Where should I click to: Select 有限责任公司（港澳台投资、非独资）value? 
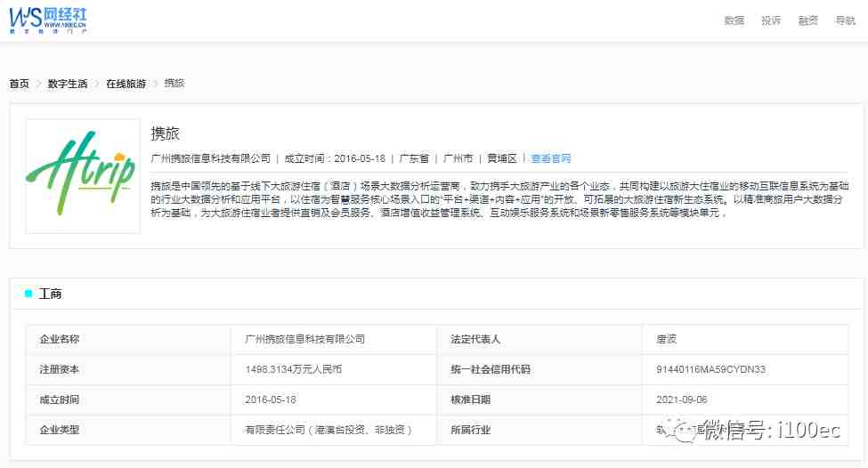329,430
